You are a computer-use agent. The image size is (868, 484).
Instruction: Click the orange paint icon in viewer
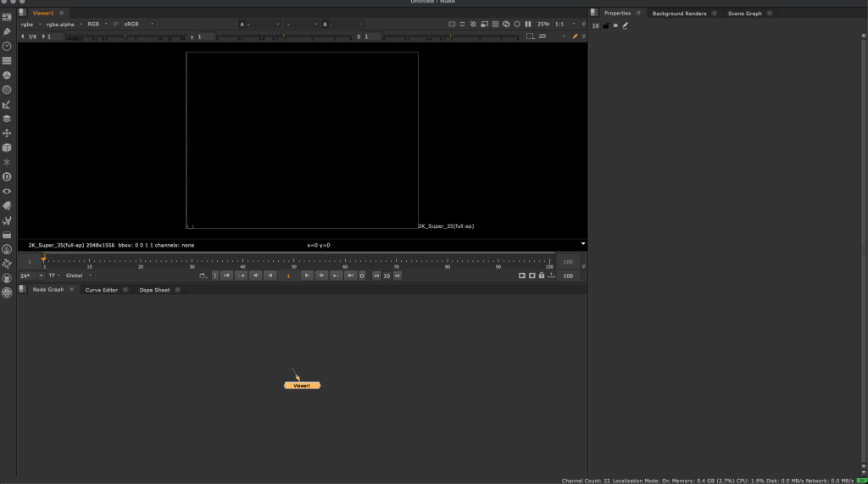(x=575, y=36)
